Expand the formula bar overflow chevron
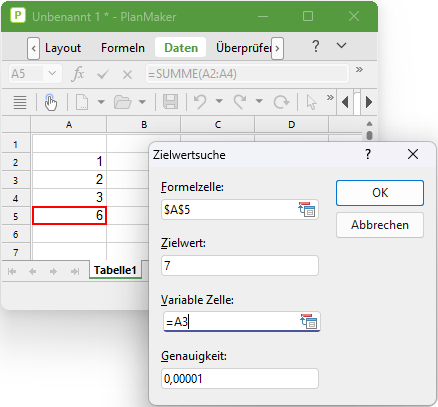 [359, 70]
